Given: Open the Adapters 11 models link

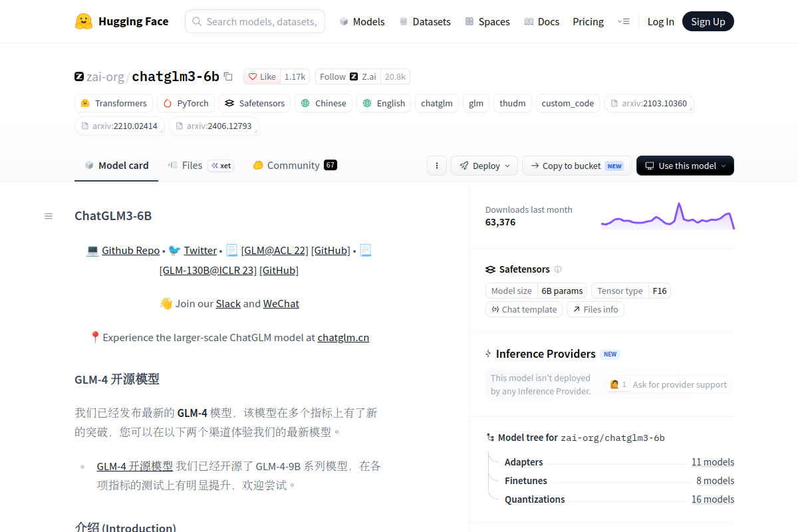Looking at the screenshot, I should click(x=713, y=462).
